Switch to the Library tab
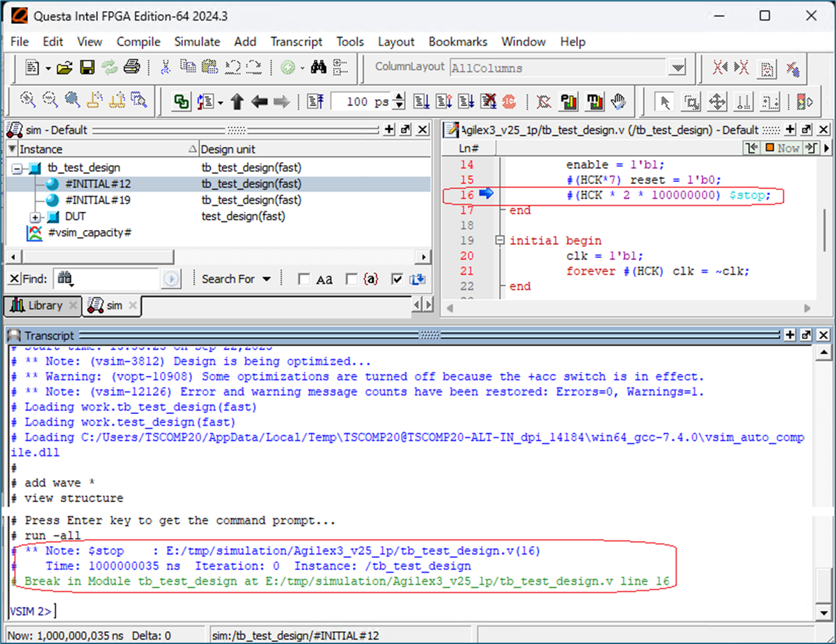Viewport: 836px width, 644px height. (x=38, y=305)
